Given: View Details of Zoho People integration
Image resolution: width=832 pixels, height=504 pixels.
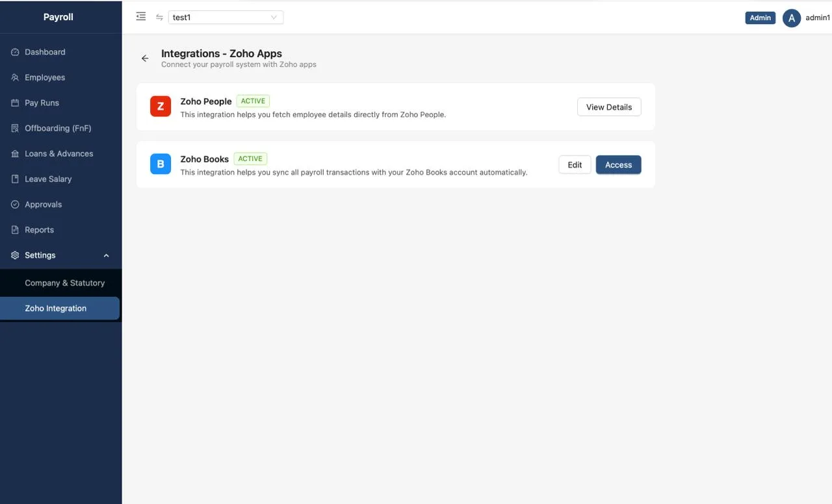Looking at the screenshot, I should click(x=609, y=107).
